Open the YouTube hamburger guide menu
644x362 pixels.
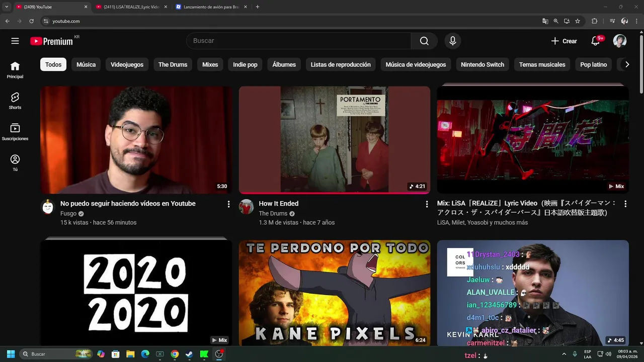click(x=15, y=41)
